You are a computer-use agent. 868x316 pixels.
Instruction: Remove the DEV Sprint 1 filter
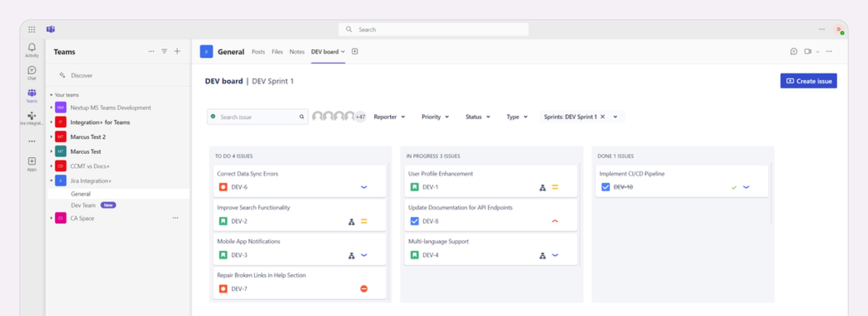pyautogui.click(x=603, y=116)
